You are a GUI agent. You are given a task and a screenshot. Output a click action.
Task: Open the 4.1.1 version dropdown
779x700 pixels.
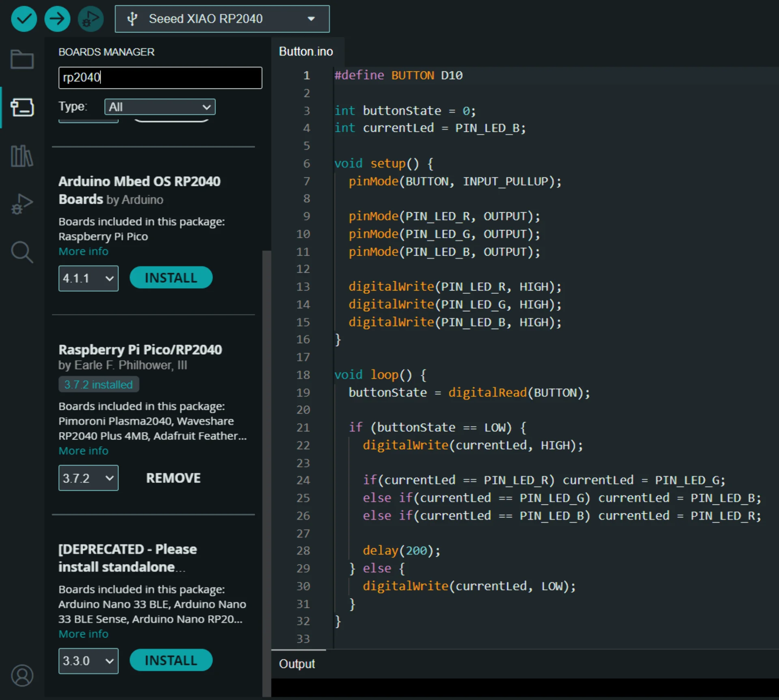pyautogui.click(x=88, y=278)
